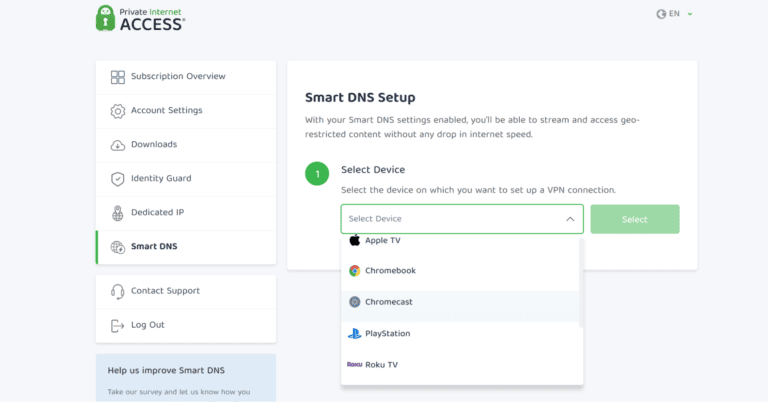Click the Identity Guard shield icon
Screen dimensions: 768x402
pyautogui.click(x=118, y=179)
